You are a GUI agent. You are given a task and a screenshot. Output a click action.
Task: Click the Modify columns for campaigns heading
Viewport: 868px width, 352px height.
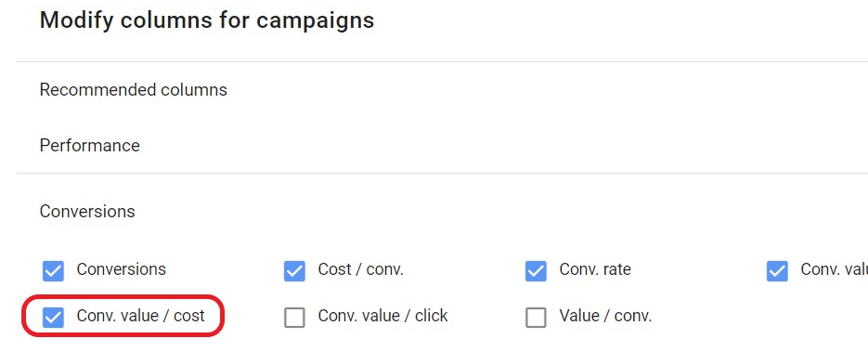[x=207, y=20]
